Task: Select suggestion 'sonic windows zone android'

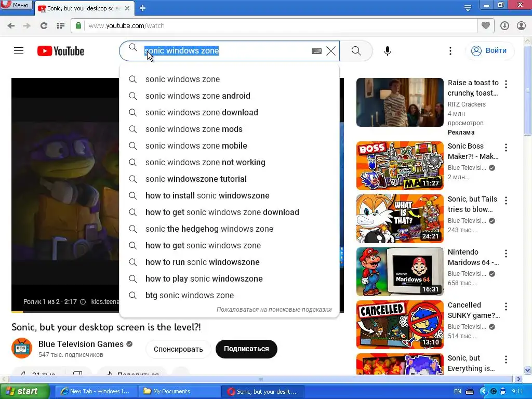Action: pyautogui.click(x=229, y=96)
